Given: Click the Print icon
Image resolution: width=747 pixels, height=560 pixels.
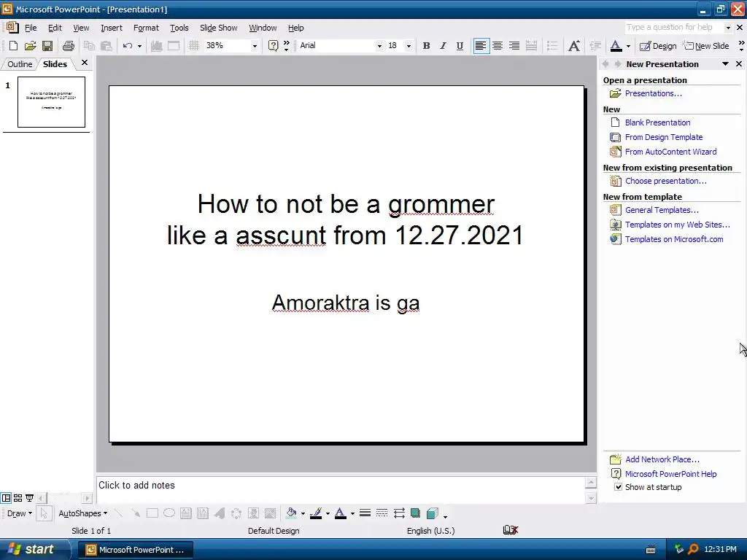Looking at the screenshot, I should [69, 46].
